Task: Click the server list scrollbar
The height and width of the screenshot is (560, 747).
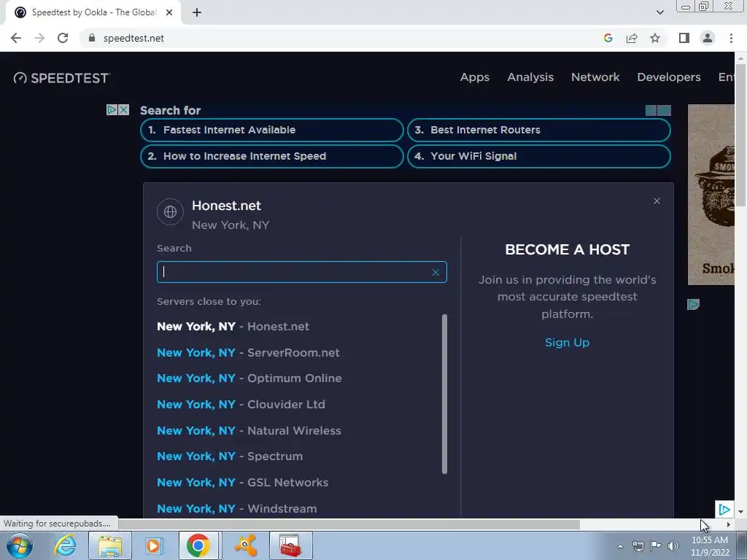Action: click(444, 394)
